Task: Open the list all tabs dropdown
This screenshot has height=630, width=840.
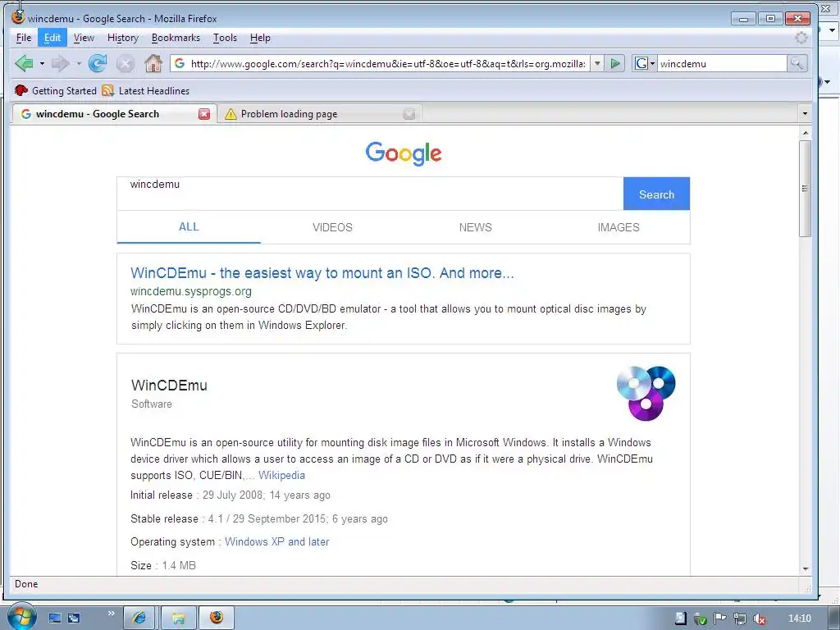Action: coord(804,113)
